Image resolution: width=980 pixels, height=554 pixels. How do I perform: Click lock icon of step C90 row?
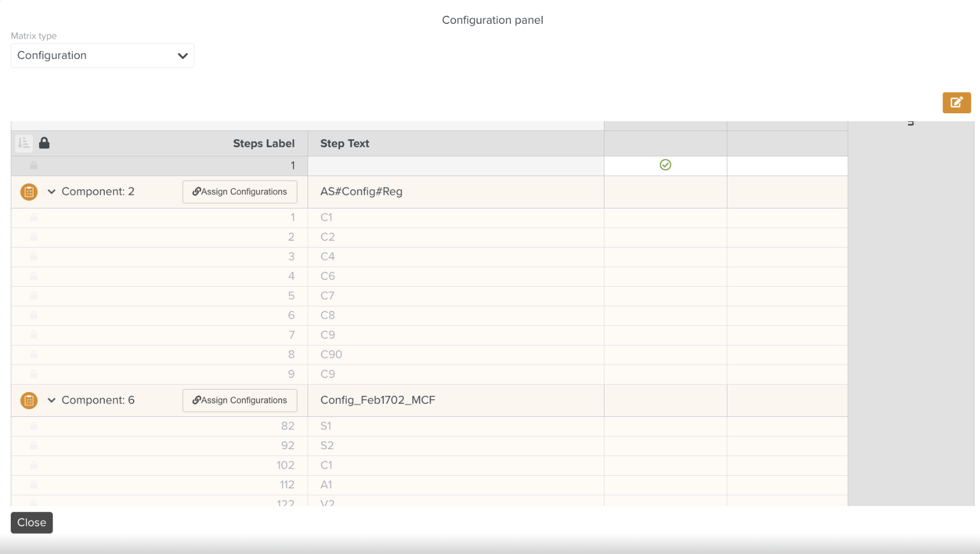coord(34,355)
